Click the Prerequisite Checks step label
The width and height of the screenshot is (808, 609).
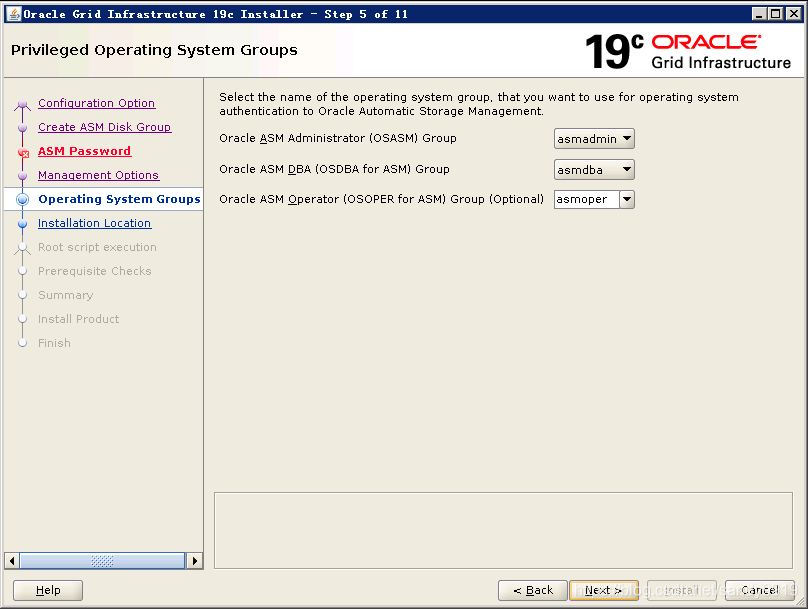(95, 271)
